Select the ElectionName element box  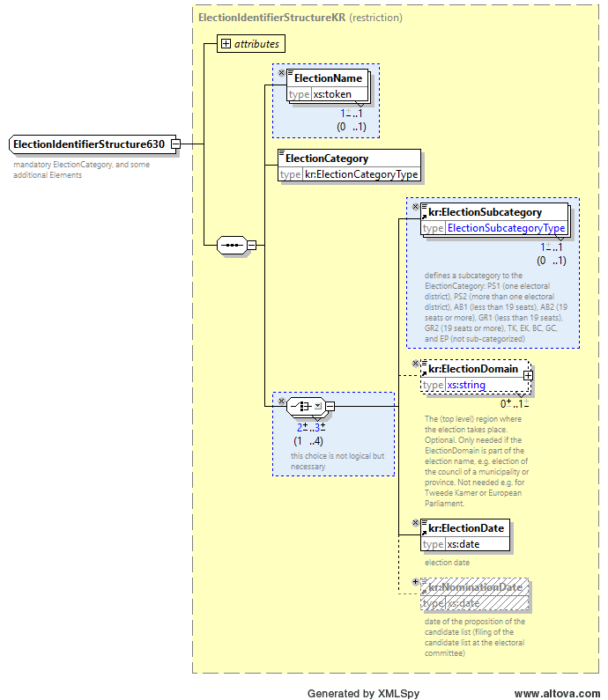pos(328,85)
